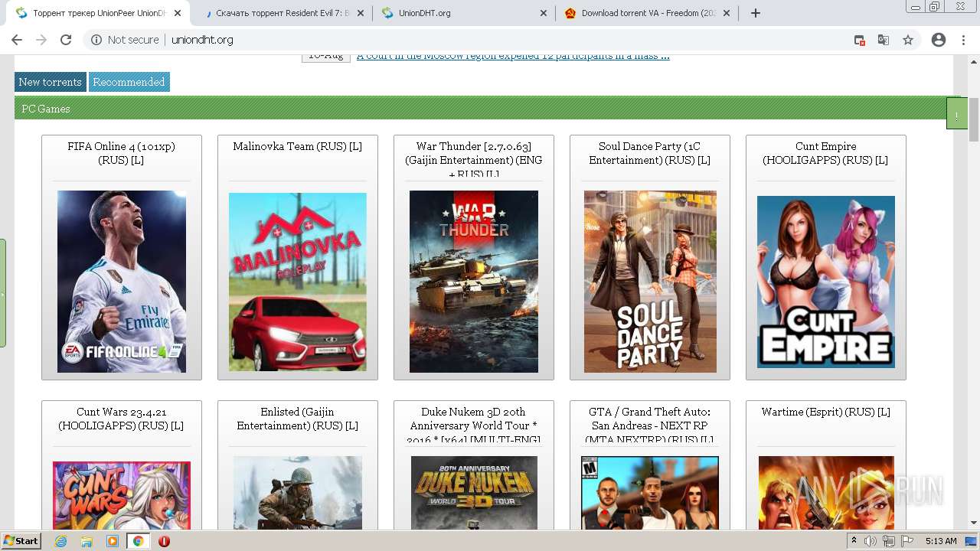
Task: Close the Download torrent VA - Freedom tab
Action: [x=727, y=13]
